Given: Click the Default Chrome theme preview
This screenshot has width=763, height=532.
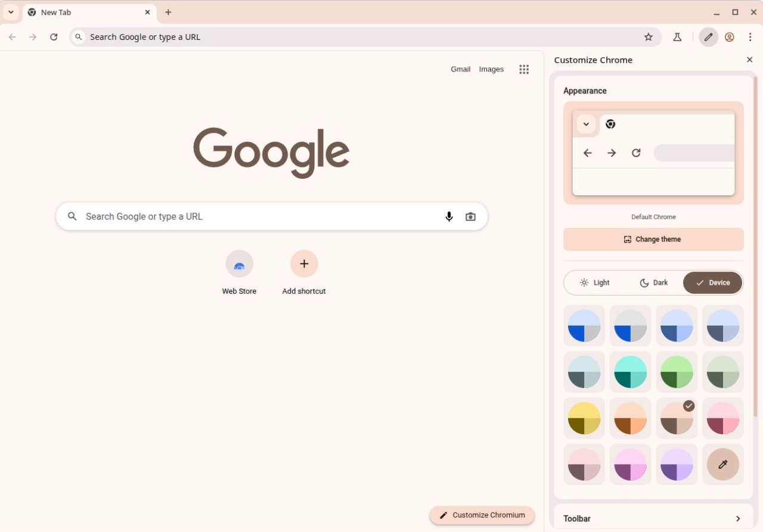Looking at the screenshot, I should coord(653,153).
